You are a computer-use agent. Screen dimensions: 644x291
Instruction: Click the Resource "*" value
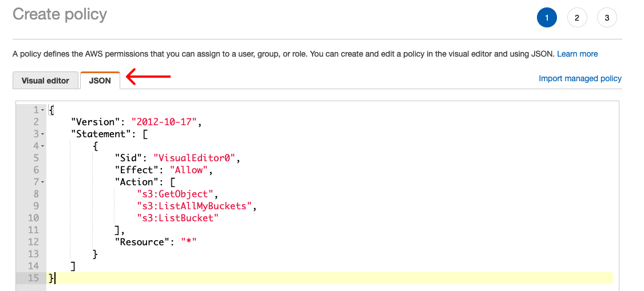pos(188,242)
